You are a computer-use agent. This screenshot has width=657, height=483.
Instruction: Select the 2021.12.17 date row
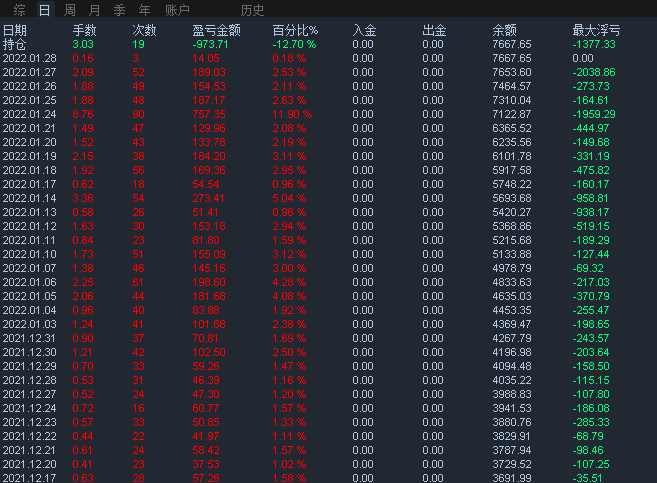[x=29, y=478]
